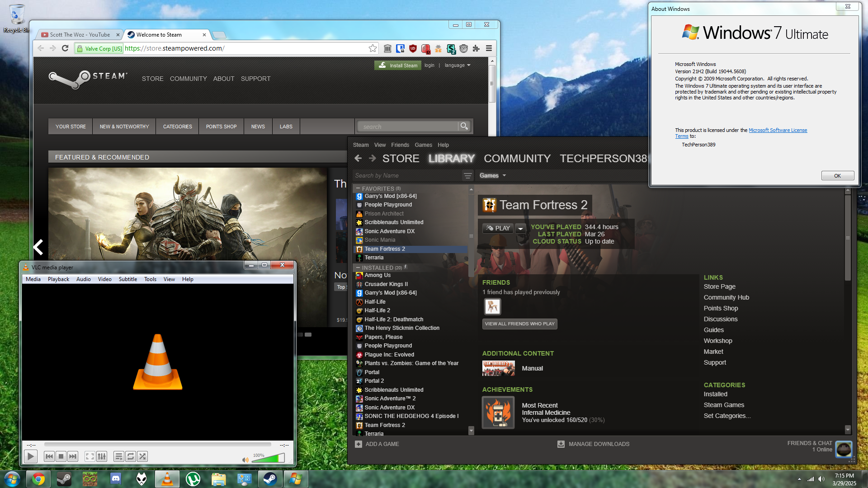Open the Bitwarden extension icon
This screenshot has width=868, height=488.
[x=400, y=48]
